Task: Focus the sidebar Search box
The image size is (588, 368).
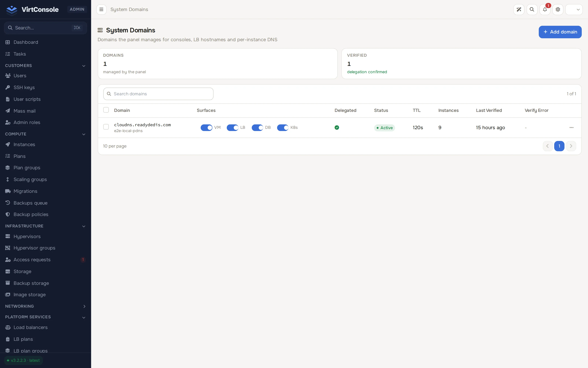Action: click(x=45, y=28)
